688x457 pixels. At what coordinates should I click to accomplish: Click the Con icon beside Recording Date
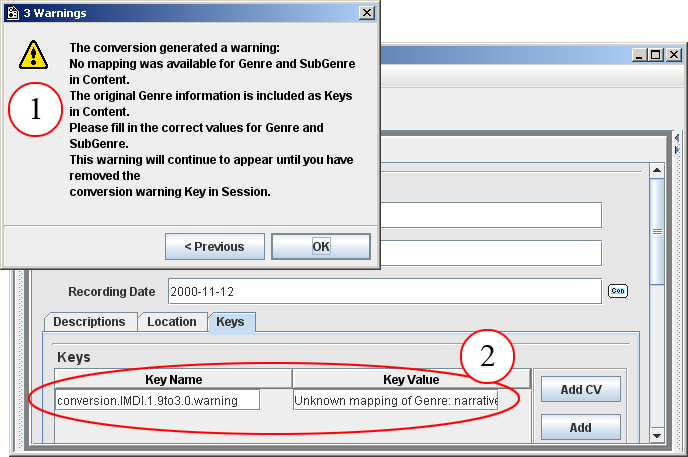point(618,291)
